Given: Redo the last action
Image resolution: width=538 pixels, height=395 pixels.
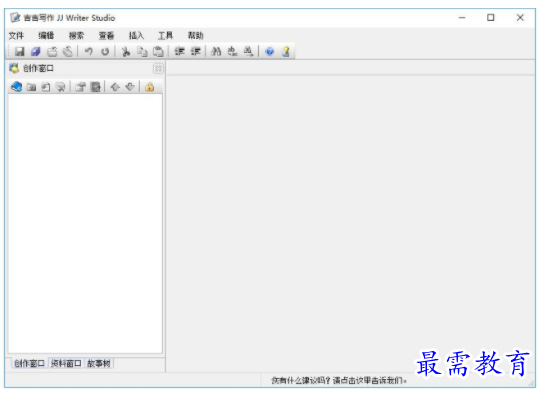Looking at the screenshot, I should [x=105, y=51].
